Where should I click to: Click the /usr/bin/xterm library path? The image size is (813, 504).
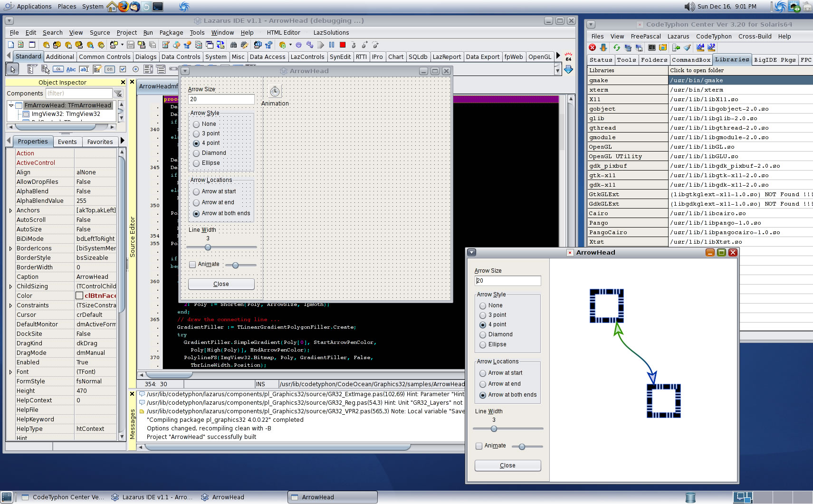coord(697,90)
